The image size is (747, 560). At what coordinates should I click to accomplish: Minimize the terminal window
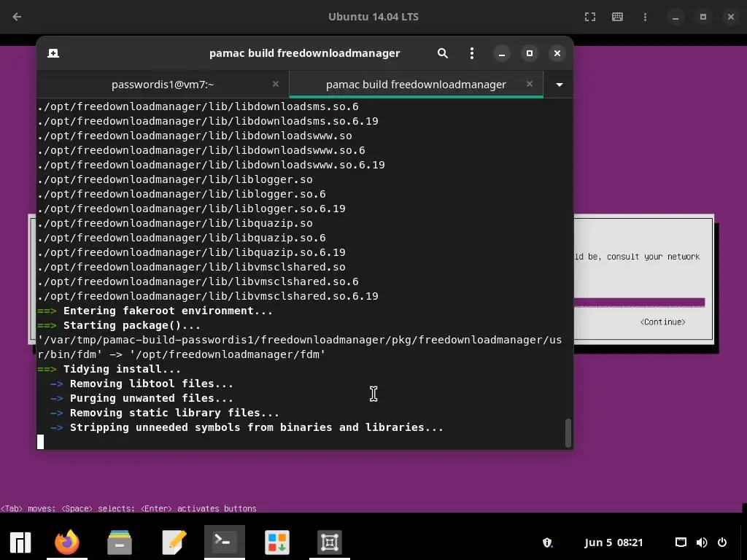click(x=502, y=53)
